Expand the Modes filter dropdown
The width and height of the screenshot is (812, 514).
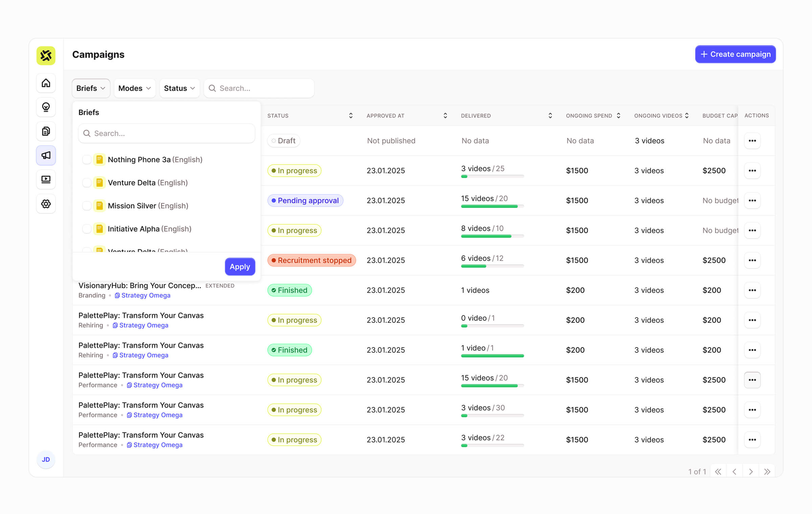[x=135, y=88]
